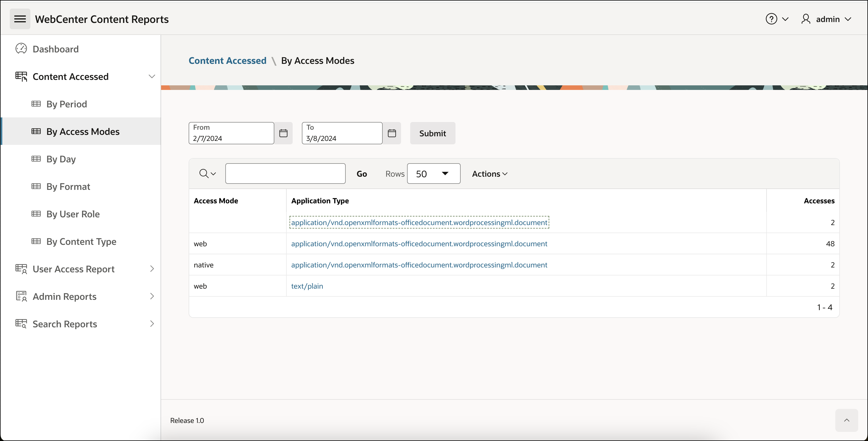Click the native access mode cell
The image size is (868, 441).
204,265
